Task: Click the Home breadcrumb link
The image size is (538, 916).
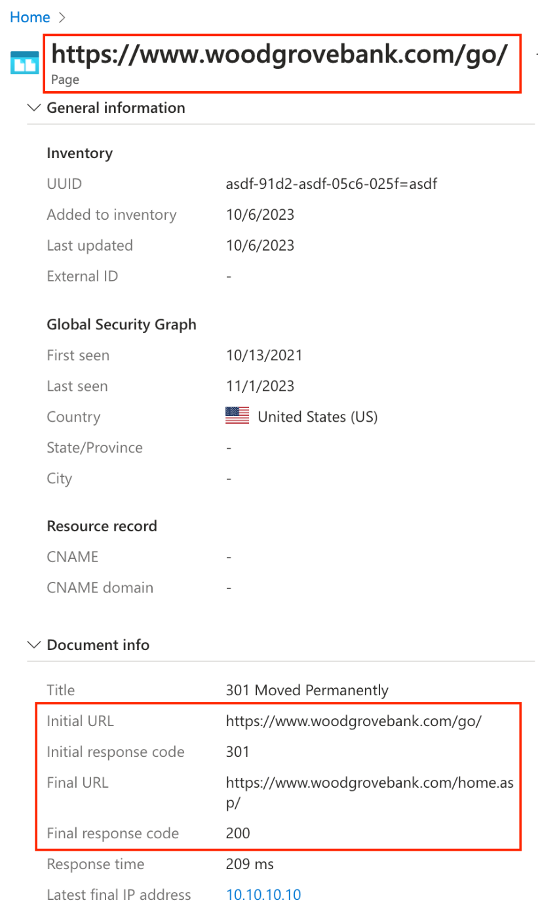Action: pyautogui.click(x=30, y=18)
